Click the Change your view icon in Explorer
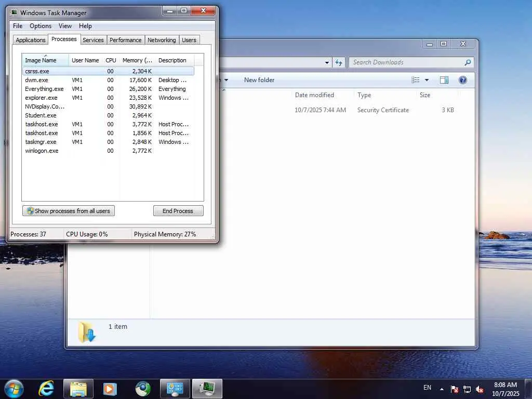This screenshot has height=399, width=532. tap(415, 80)
